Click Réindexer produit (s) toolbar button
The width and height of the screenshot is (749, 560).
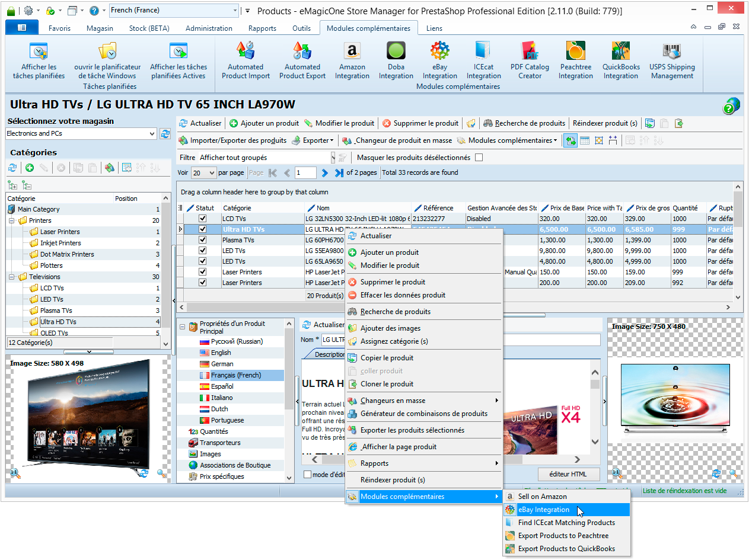click(605, 123)
